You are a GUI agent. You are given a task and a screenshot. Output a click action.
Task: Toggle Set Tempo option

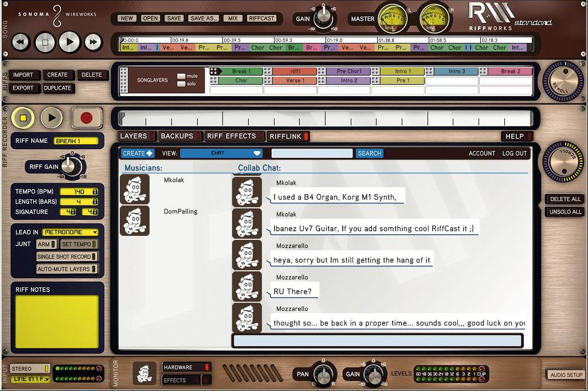point(79,244)
